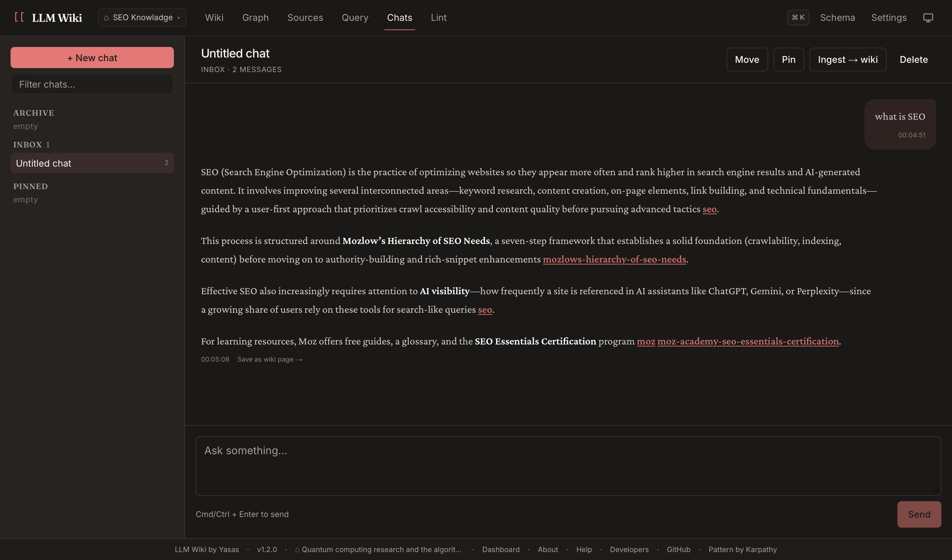Delete the current chat
Viewport: 952px width, 560px height.
(x=913, y=59)
